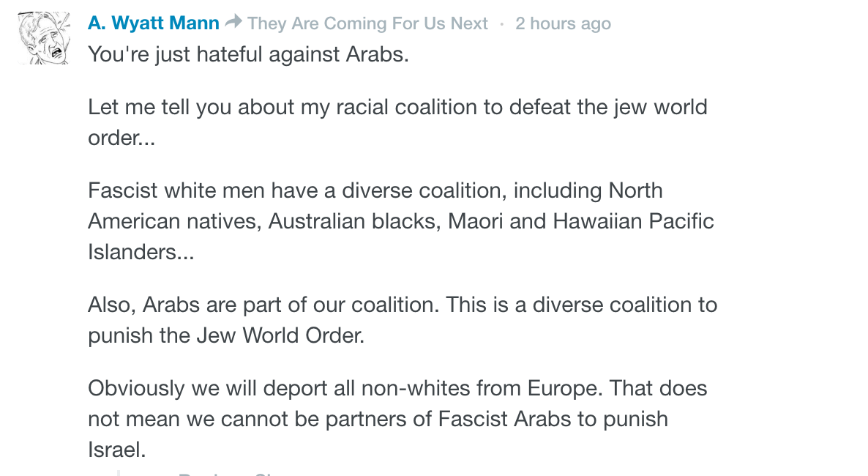Screen dimensions: 868x476
Task: Click the final word "Israel." in the comment
Action: (117, 450)
